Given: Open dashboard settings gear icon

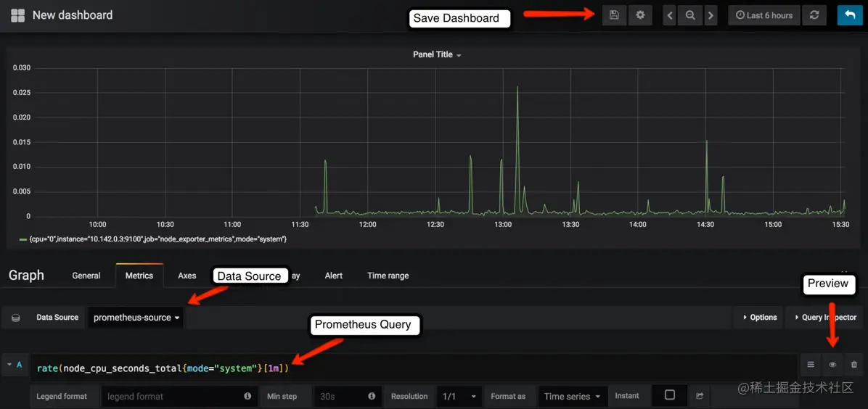Looking at the screenshot, I should 641,15.
